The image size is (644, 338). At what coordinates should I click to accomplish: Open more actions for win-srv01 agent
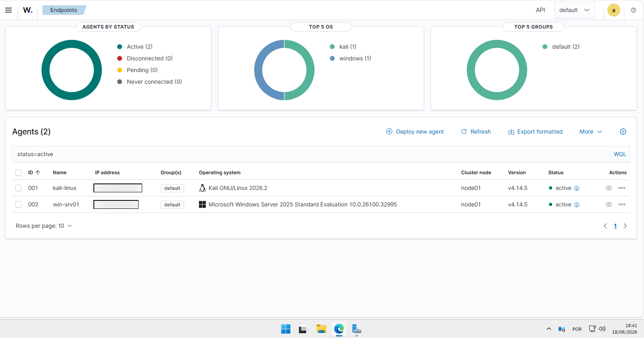[x=622, y=204]
